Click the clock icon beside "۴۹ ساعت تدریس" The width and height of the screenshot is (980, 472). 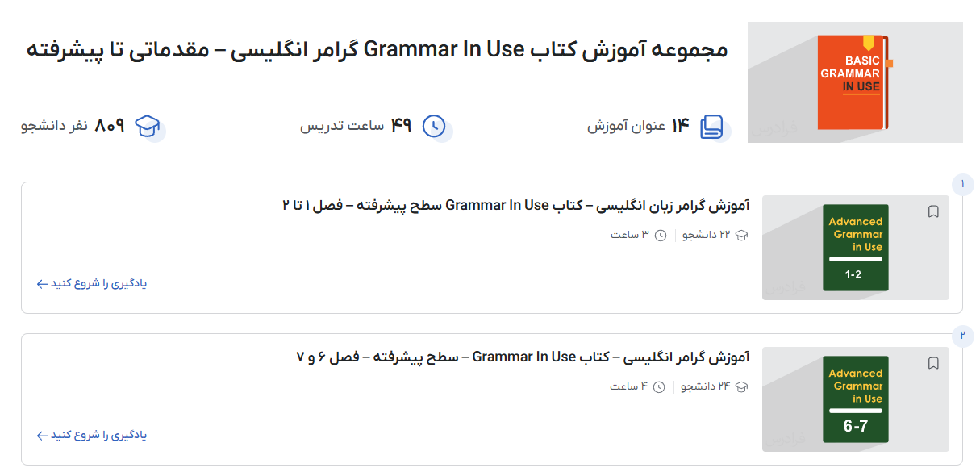click(434, 127)
